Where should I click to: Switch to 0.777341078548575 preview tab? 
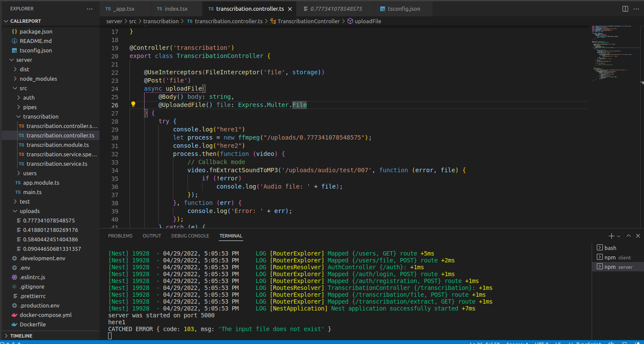click(x=336, y=9)
